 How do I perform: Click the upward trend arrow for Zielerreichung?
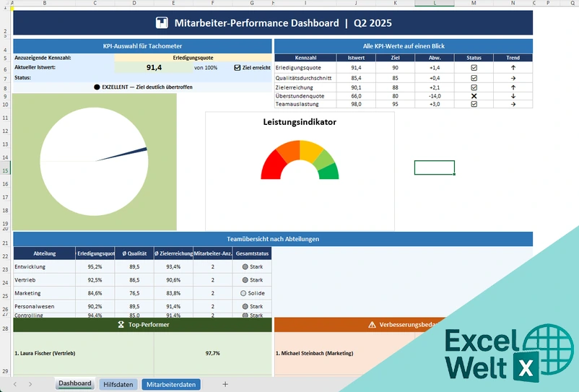(x=513, y=87)
